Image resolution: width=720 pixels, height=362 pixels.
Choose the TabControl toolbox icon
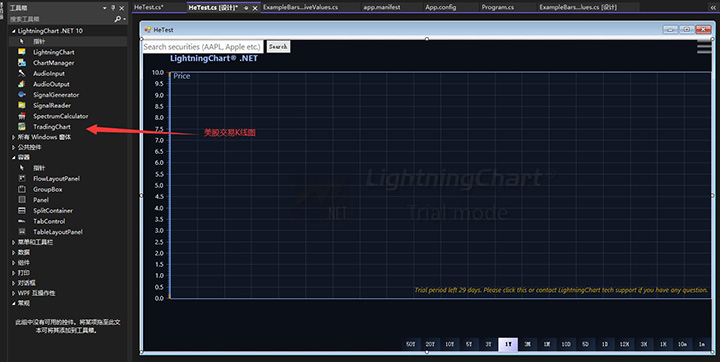tap(22, 221)
